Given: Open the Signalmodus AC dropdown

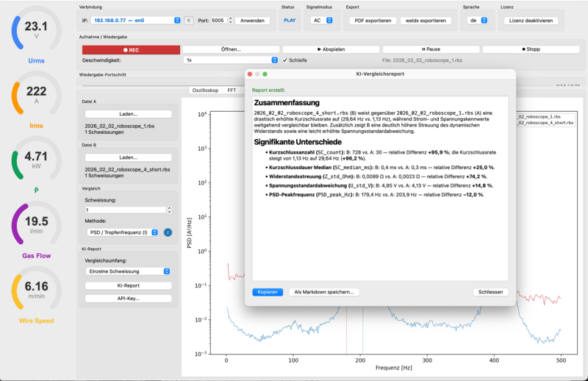Looking at the screenshot, I should pyautogui.click(x=322, y=21).
